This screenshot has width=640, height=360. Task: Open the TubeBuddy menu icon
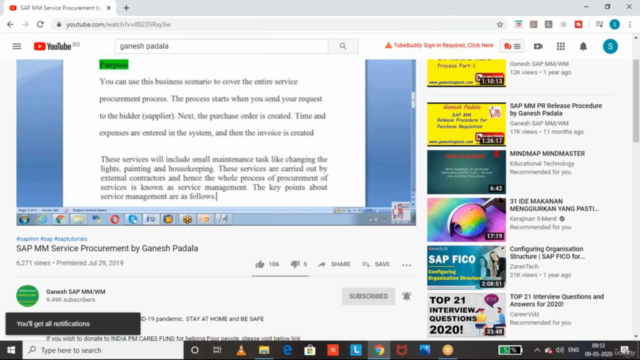pyautogui.click(x=512, y=46)
